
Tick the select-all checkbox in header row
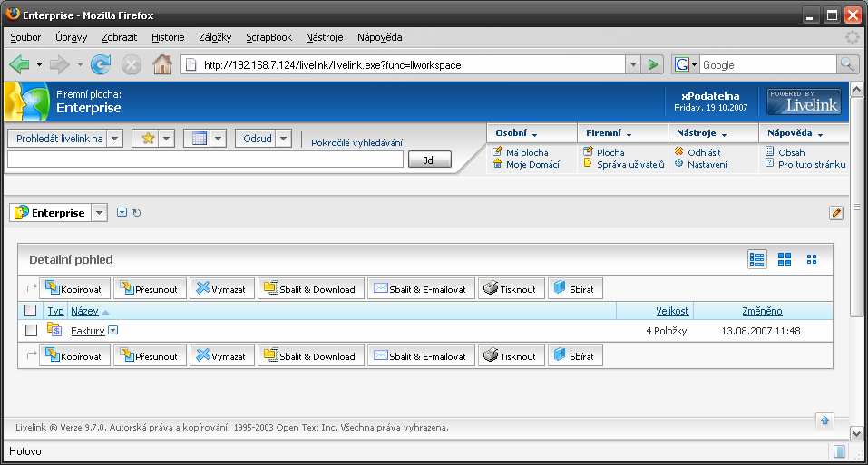click(31, 311)
